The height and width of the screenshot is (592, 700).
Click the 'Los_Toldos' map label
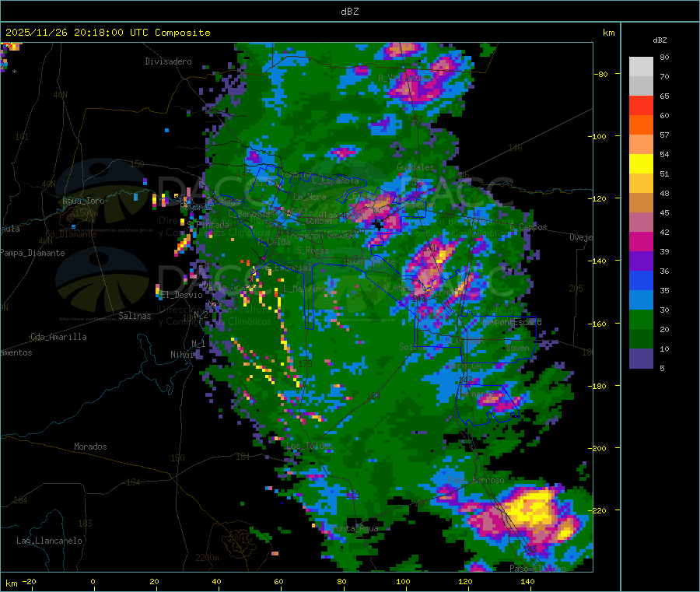[310, 446]
